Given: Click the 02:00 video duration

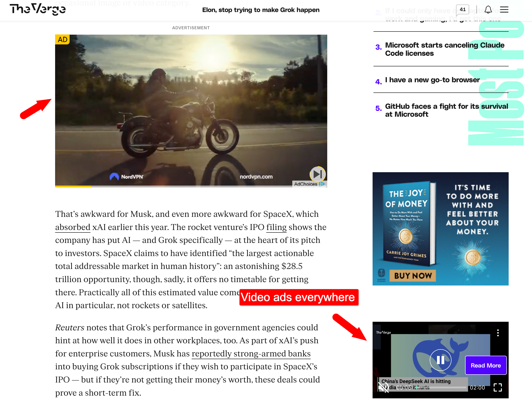Looking at the screenshot, I should click(x=477, y=387).
